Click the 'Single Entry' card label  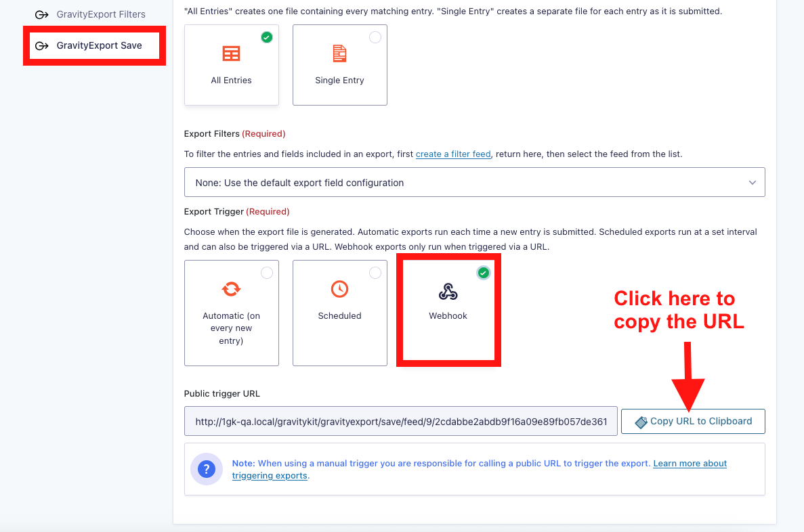339,81
